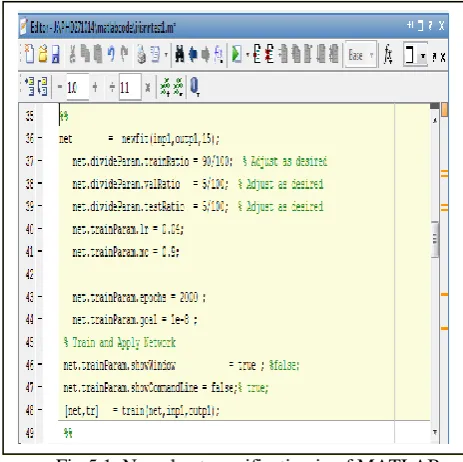Expand the dropdown arrow beside the print icons
This screenshot has height=462, width=463.
pyautogui.click(x=166, y=54)
